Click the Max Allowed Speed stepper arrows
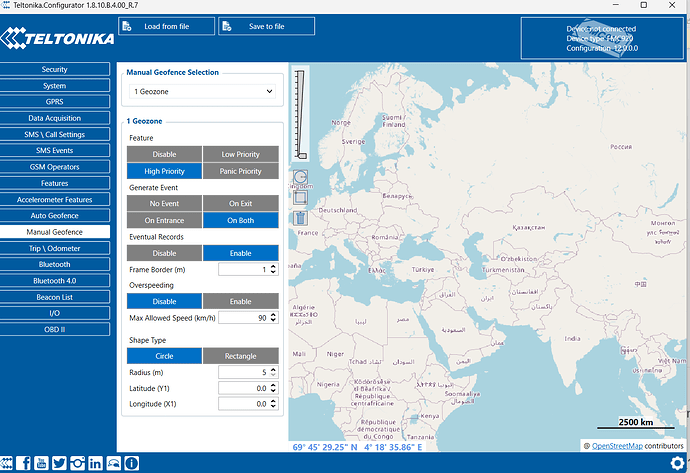The height and width of the screenshot is (473, 690). 273,318
